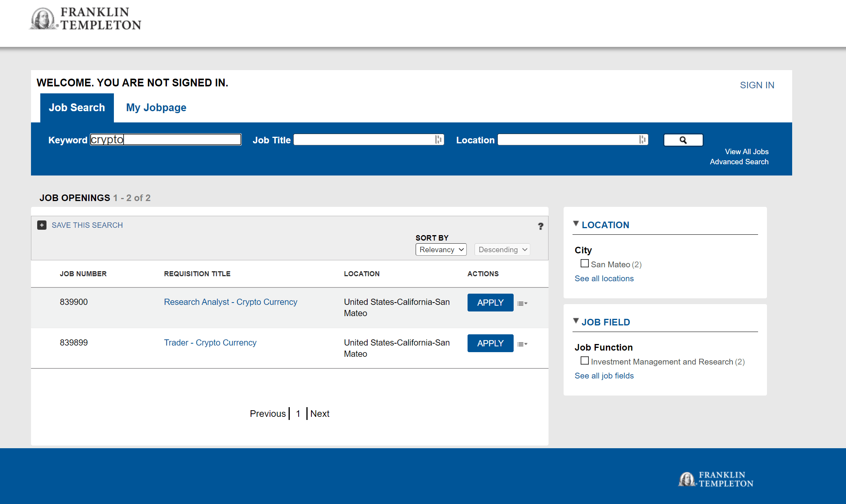
Task: Click the Franklin Templeton header logo
Action: pyautogui.click(x=85, y=19)
